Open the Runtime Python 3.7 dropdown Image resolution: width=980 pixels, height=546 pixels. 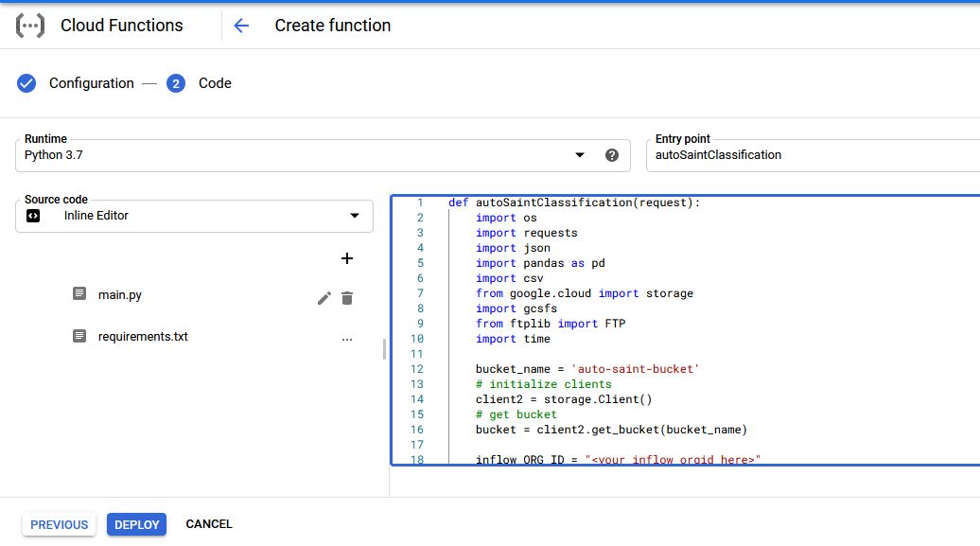pyautogui.click(x=323, y=155)
